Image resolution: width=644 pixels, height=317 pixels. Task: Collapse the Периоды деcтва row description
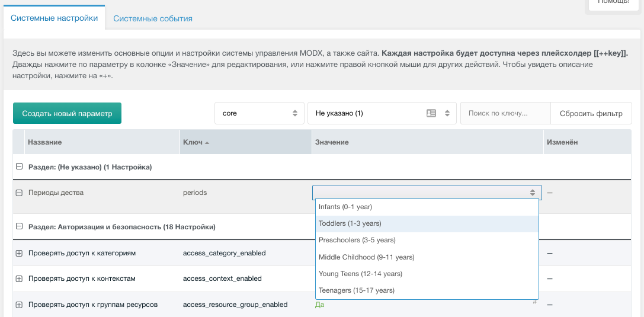(x=19, y=193)
